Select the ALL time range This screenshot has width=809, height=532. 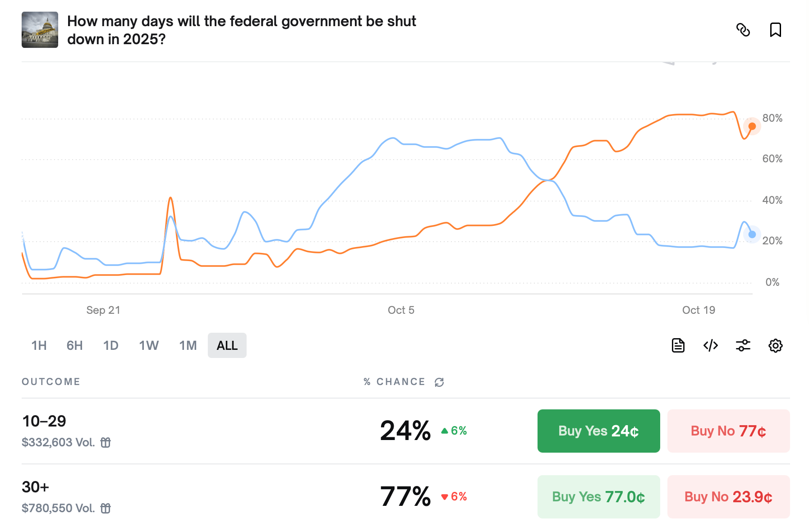tap(227, 345)
